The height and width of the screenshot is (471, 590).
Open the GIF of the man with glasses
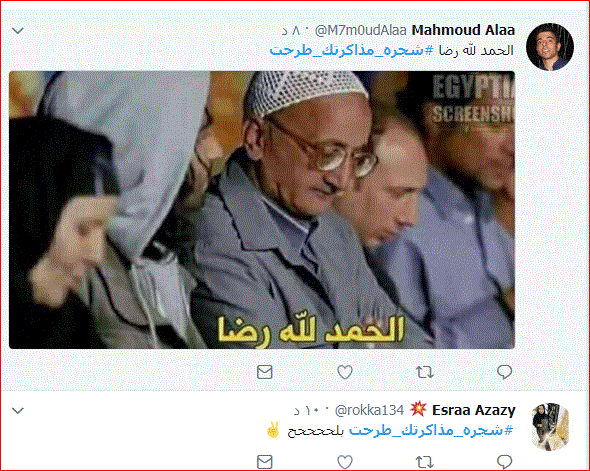pyautogui.click(x=262, y=210)
